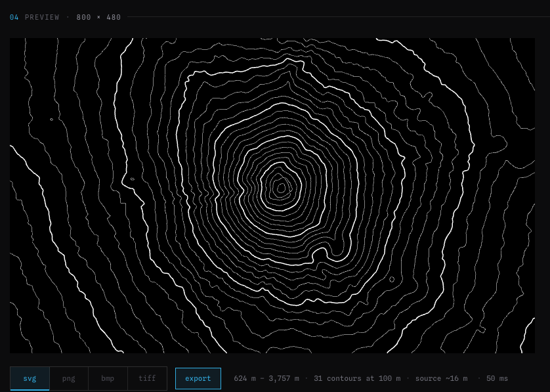This screenshot has width=550, height=392.
Task: Select the svg export format
Action: [x=30, y=378]
